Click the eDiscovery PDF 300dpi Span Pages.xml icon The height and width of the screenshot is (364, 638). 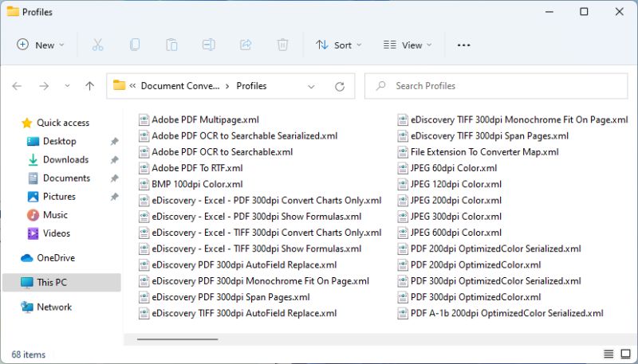pyautogui.click(x=144, y=297)
